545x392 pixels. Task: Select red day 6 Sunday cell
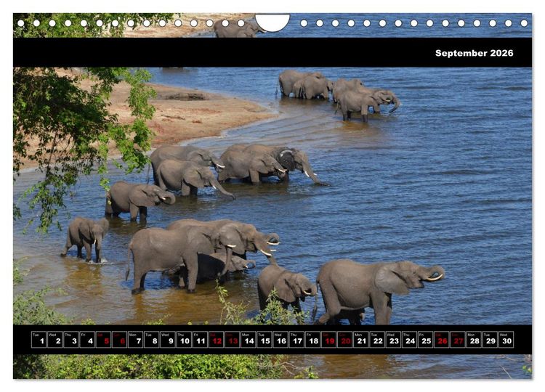119,340
